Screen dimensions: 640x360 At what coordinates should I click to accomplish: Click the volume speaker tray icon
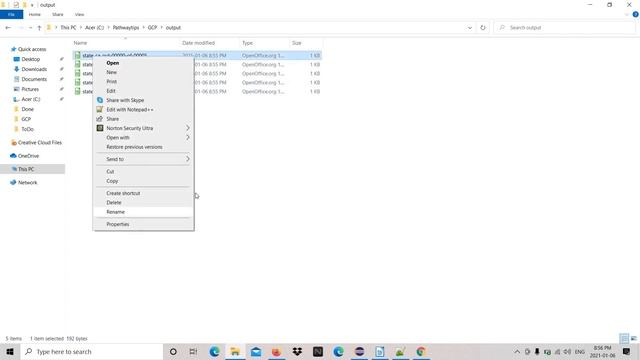pyautogui.click(x=567, y=351)
